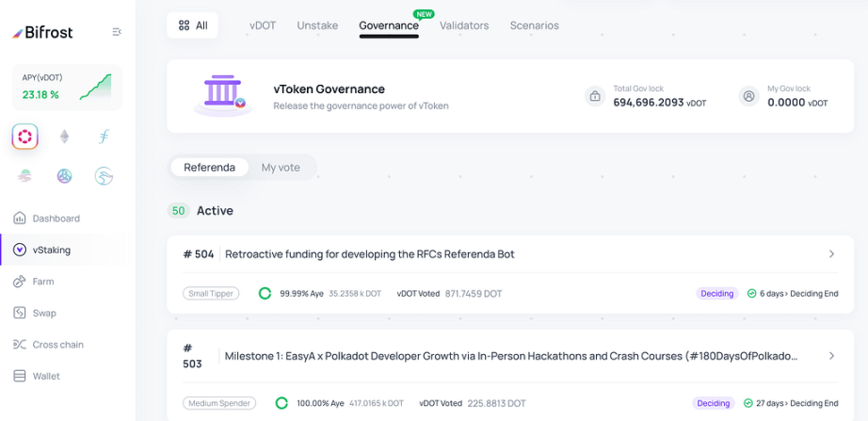Open the Scenarios tab
Screen dimensions: 868x421
point(534,25)
